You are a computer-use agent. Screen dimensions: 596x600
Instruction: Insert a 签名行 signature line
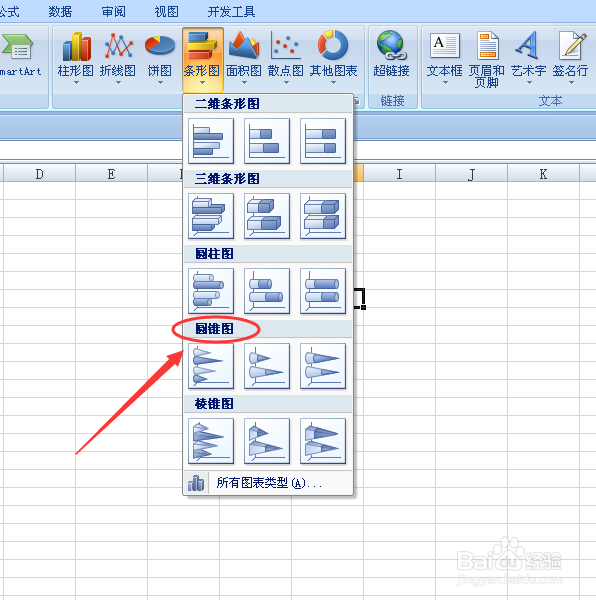[x=571, y=57]
